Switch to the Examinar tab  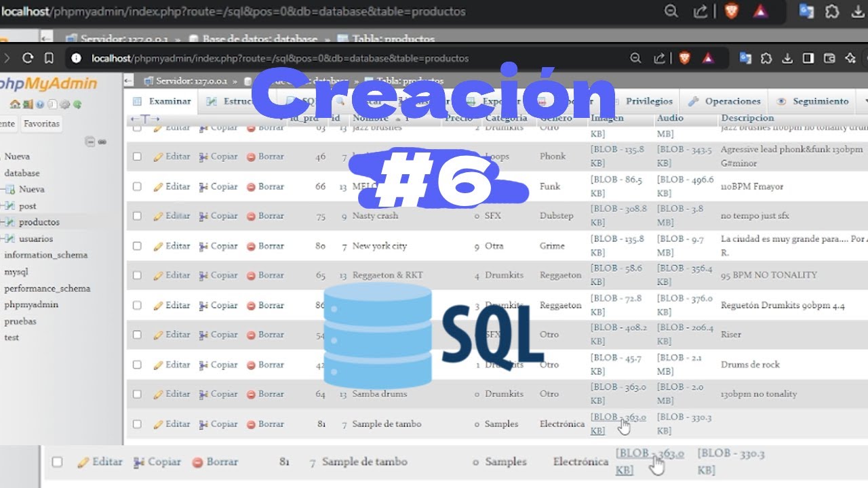162,102
